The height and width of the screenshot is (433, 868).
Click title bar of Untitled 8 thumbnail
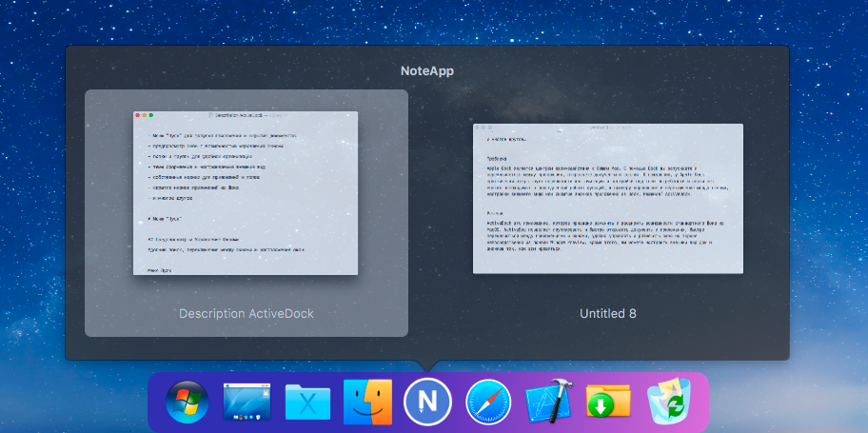(x=607, y=126)
